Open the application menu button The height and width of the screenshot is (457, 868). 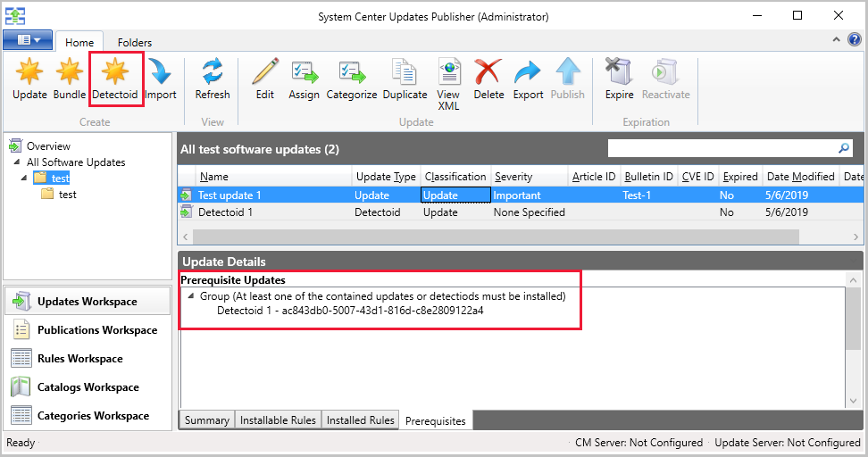tap(28, 40)
